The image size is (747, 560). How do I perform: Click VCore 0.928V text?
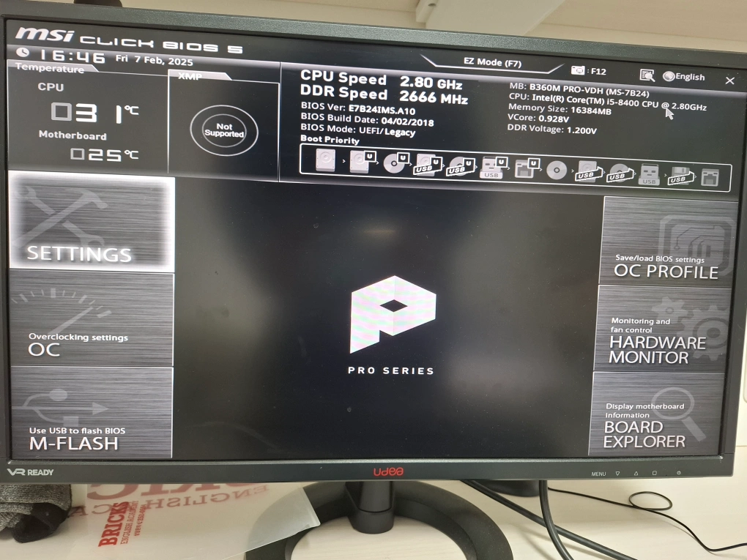(538, 118)
